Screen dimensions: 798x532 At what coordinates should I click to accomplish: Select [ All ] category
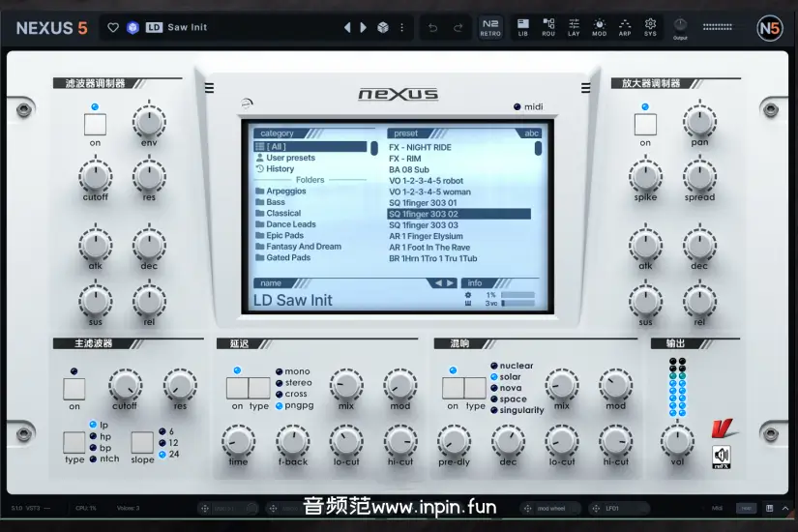310,147
